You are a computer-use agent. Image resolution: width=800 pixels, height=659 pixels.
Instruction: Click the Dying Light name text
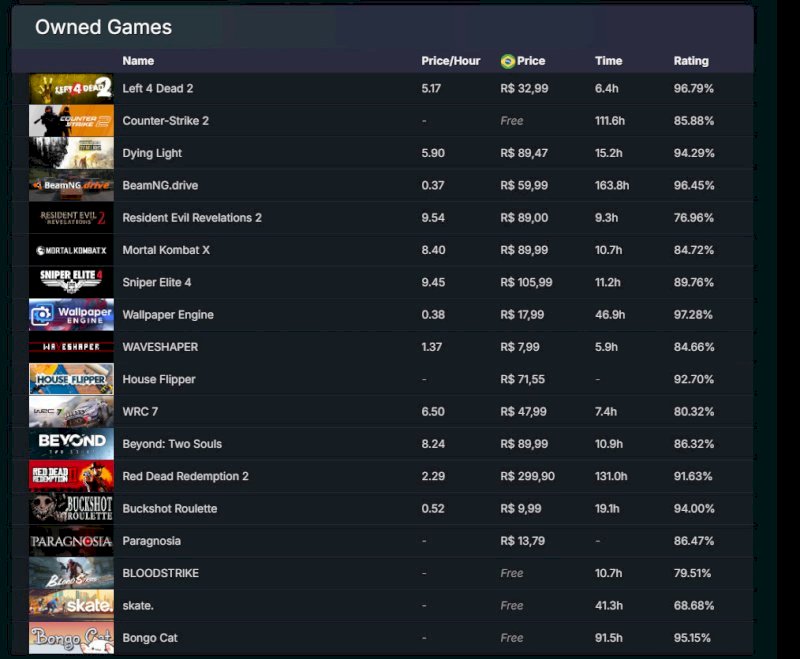[x=152, y=153]
